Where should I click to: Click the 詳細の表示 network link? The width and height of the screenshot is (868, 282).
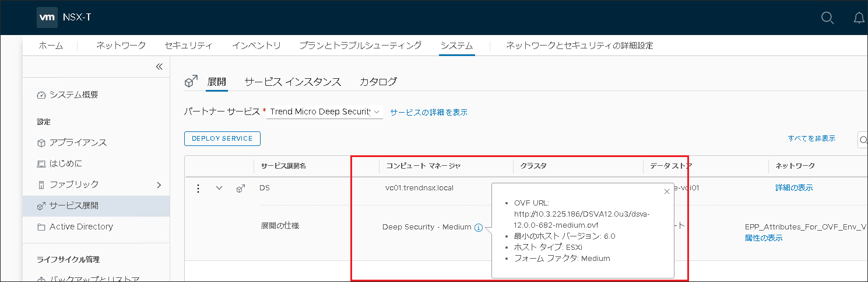[x=793, y=187]
